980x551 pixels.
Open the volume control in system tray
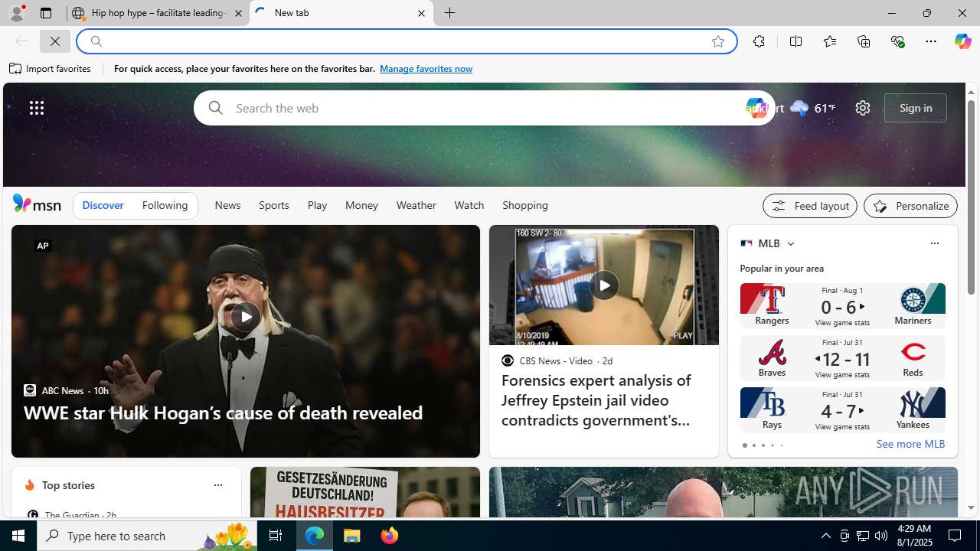click(x=881, y=536)
